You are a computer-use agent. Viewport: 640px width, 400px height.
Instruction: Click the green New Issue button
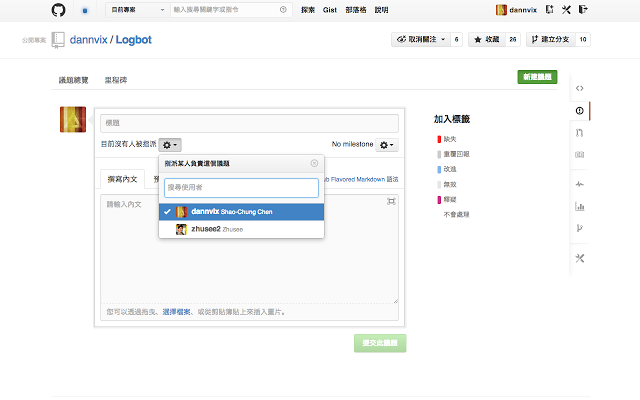click(538, 77)
